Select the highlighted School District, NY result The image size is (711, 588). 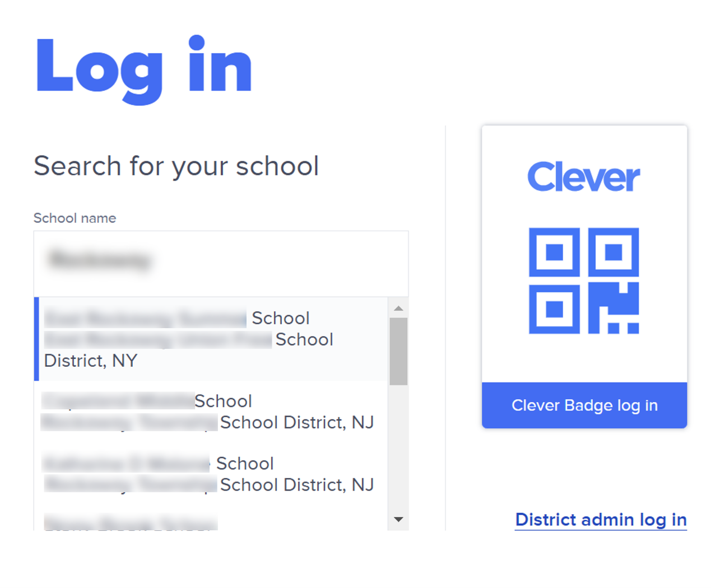pos(211,339)
